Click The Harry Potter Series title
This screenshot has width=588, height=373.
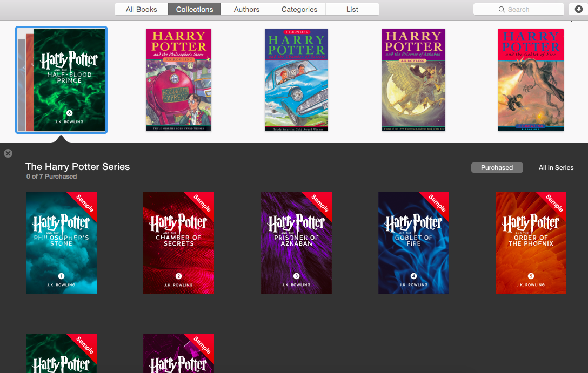click(x=78, y=167)
